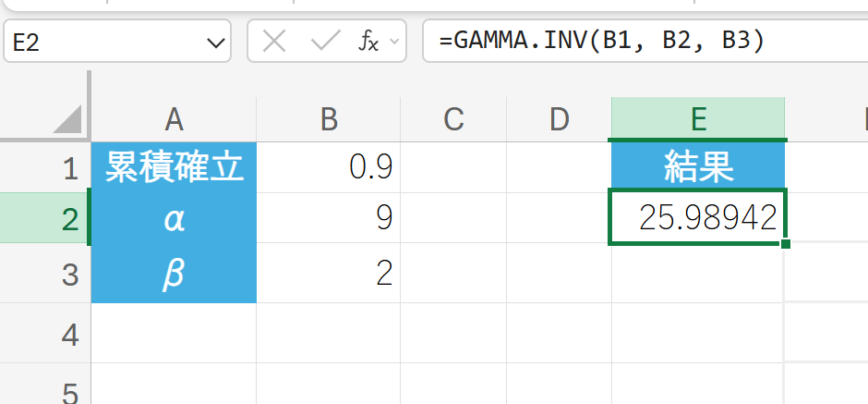Select column D header
The image size is (868, 404).
[x=558, y=118]
